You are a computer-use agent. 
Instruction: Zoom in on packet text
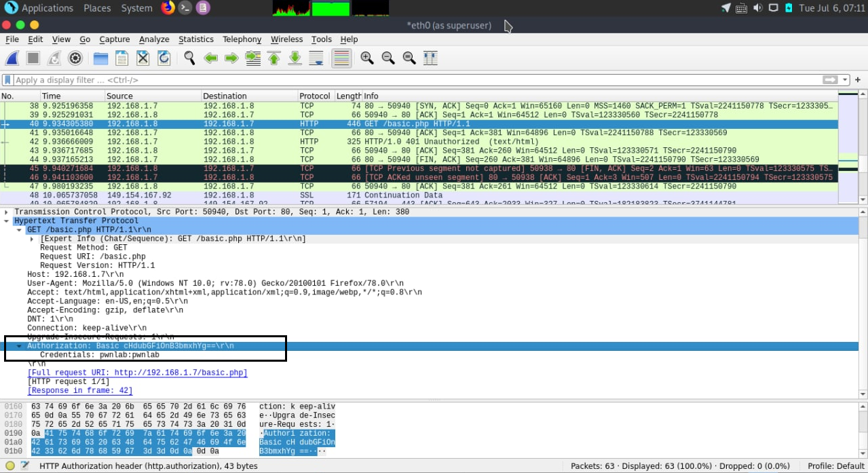click(x=367, y=58)
